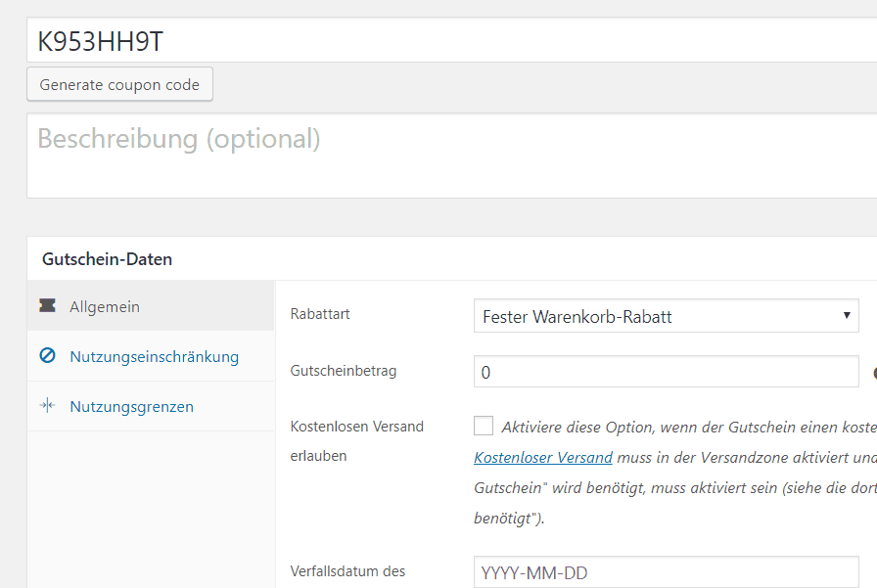Click the ban icon beside Nutzungseinschränkung
Viewport: 877px width, 588px height.
click(47, 356)
